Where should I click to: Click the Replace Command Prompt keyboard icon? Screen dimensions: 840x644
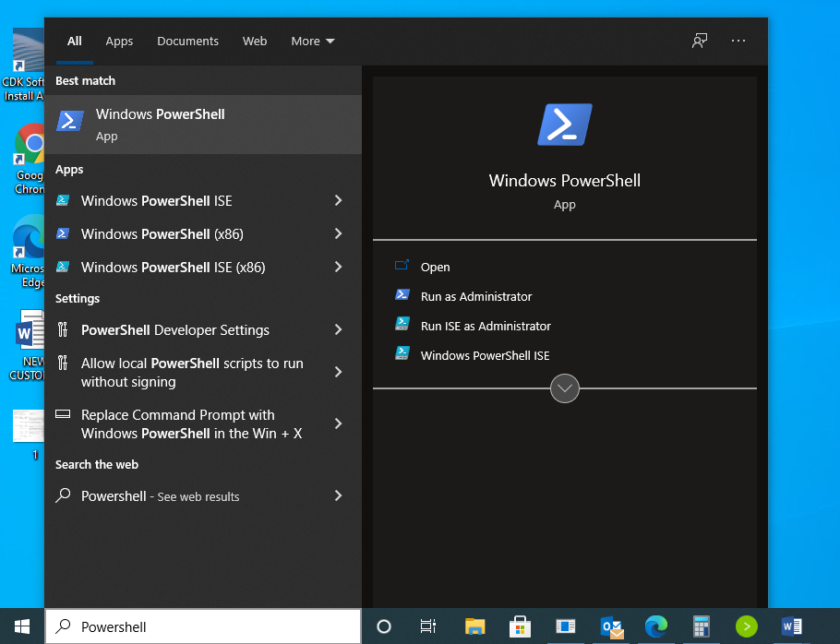tap(63, 414)
